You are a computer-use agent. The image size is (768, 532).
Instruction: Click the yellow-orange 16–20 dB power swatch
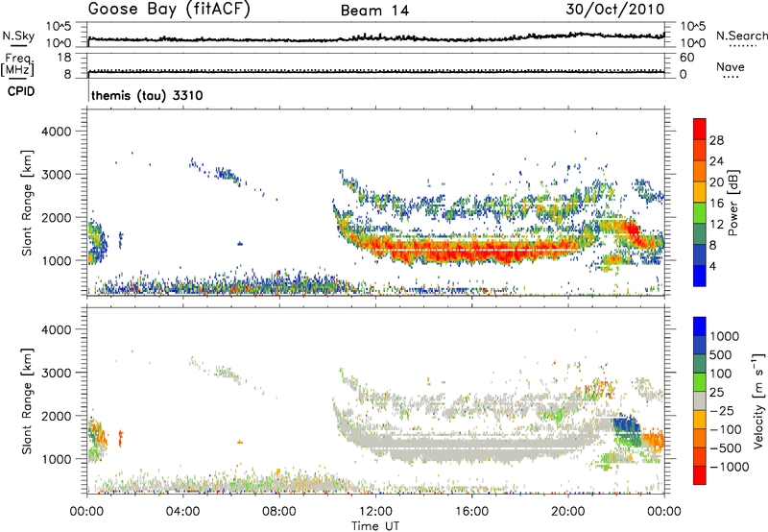[x=700, y=192]
